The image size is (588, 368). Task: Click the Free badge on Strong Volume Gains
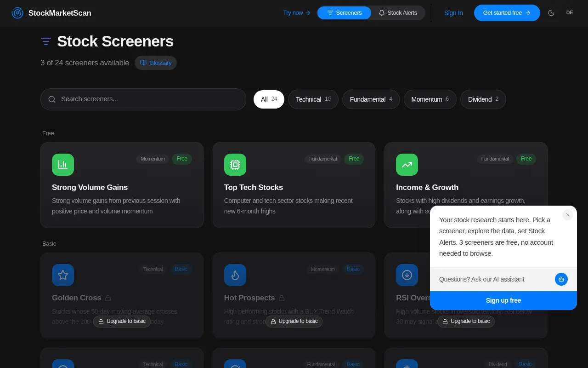click(182, 159)
